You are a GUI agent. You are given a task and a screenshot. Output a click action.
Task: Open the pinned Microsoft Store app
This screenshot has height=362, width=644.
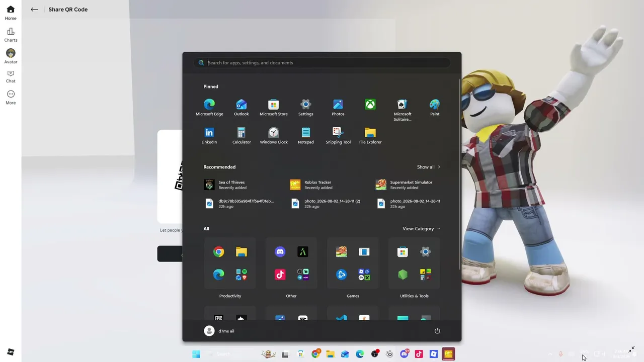(274, 108)
